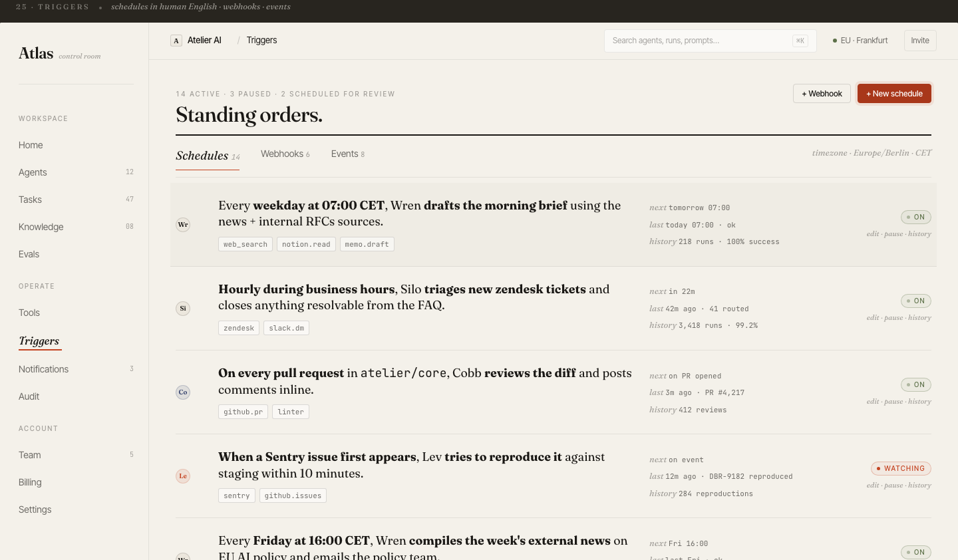This screenshot has height=560, width=958.
Task: Switch to the Events tab
Action: (x=348, y=154)
